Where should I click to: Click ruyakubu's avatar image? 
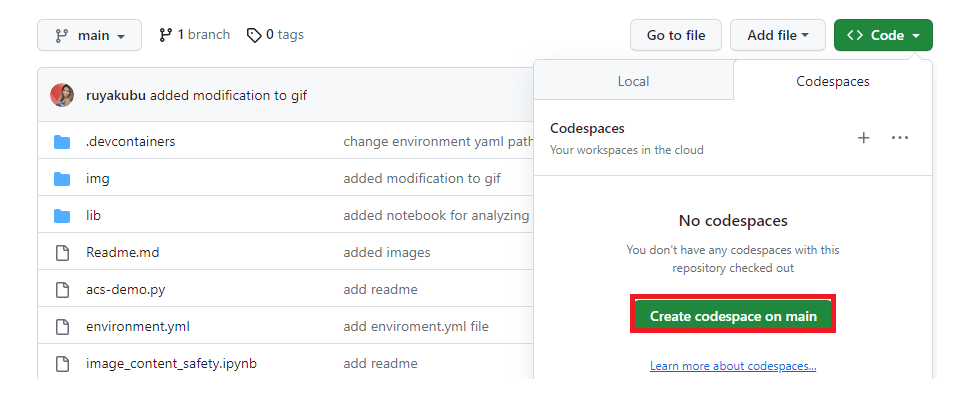62,95
